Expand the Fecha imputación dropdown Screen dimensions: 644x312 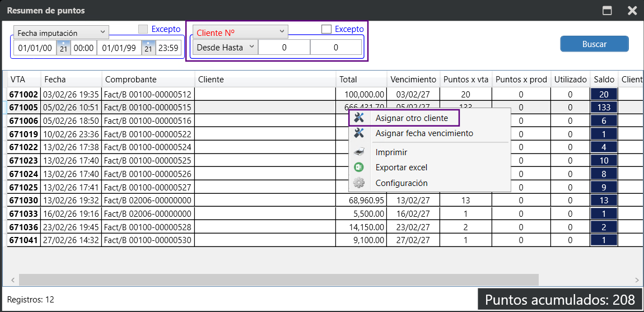click(x=61, y=32)
